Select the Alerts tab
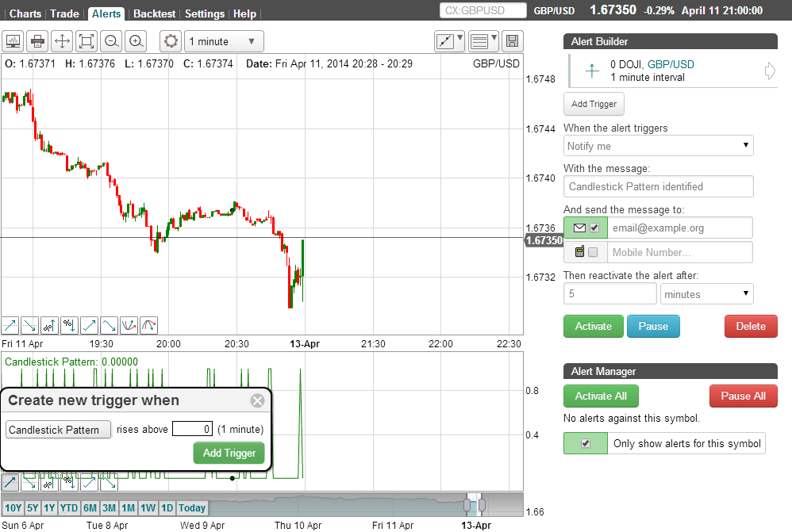Image resolution: width=792 pixels, height=532 pixels. (x=106, y=13)
